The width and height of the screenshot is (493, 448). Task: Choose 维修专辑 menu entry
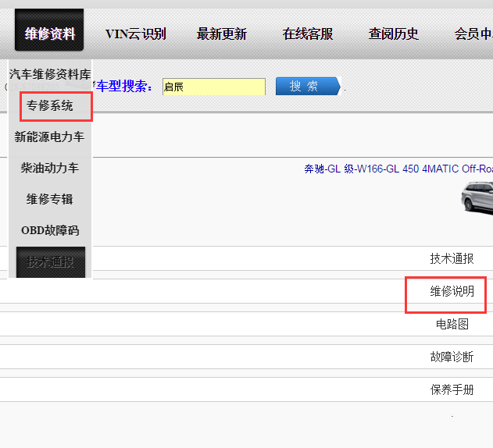coord(50,199)
